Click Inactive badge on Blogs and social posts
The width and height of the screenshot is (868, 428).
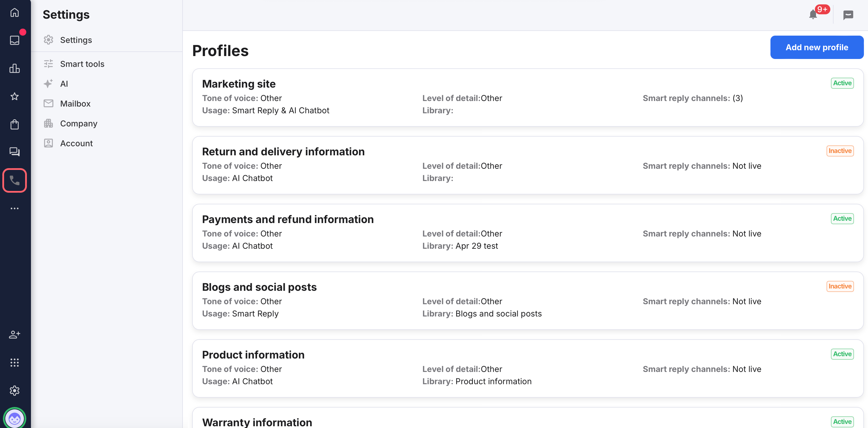click(840, 286)
